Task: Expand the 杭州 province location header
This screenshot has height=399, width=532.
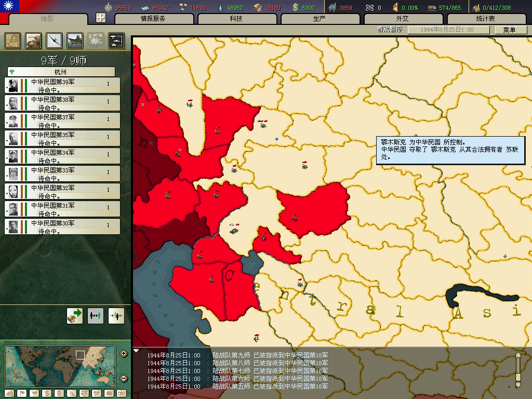Action: (61, 72)
